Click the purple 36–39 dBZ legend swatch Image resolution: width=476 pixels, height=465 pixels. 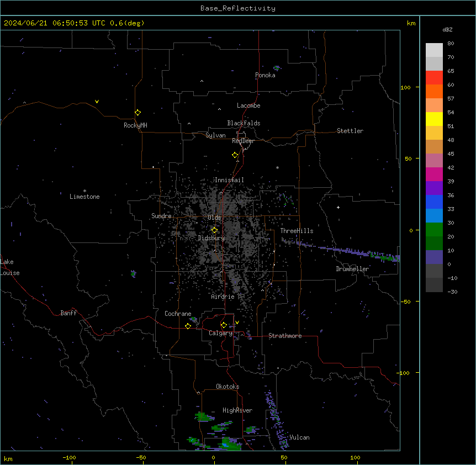tap(434, 188)
